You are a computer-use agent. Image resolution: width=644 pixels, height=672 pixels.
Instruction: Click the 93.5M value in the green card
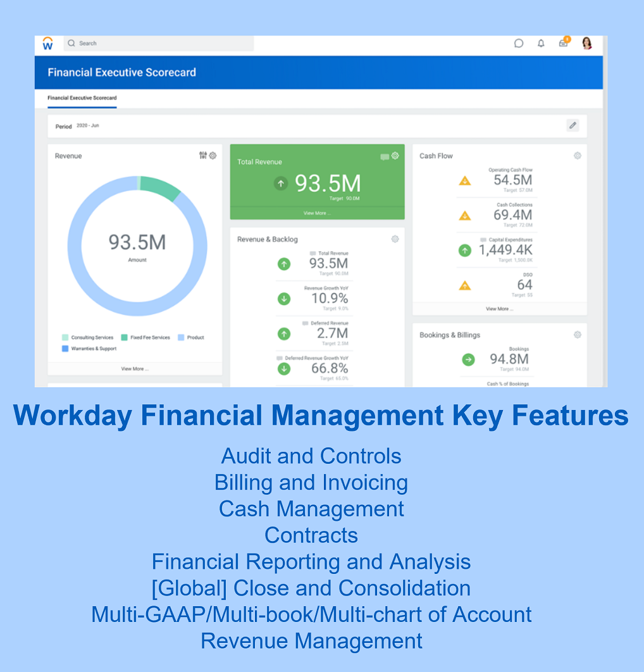(x=328, y=184)
